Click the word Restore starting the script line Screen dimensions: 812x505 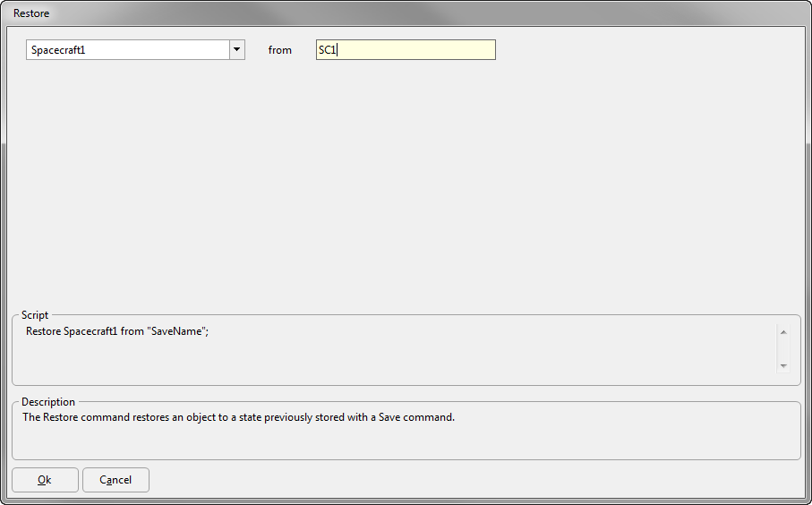(x=44, y=331)
